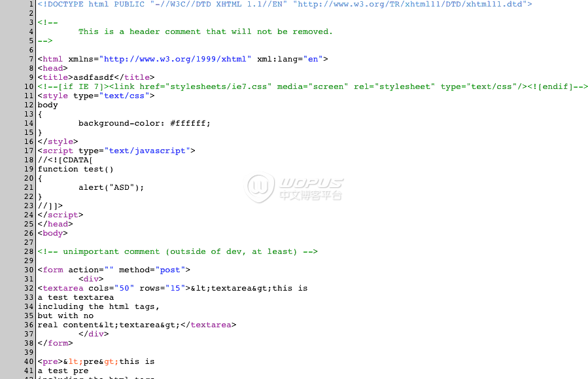
Task: Click the title text asdfasdf
Action: tap(94, 77)
